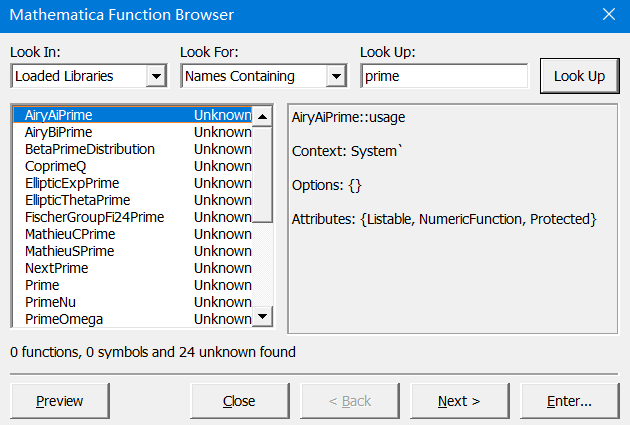Select BetaPrimeDistribution entry
Screen dimensions: 630x425
(90, 149)
